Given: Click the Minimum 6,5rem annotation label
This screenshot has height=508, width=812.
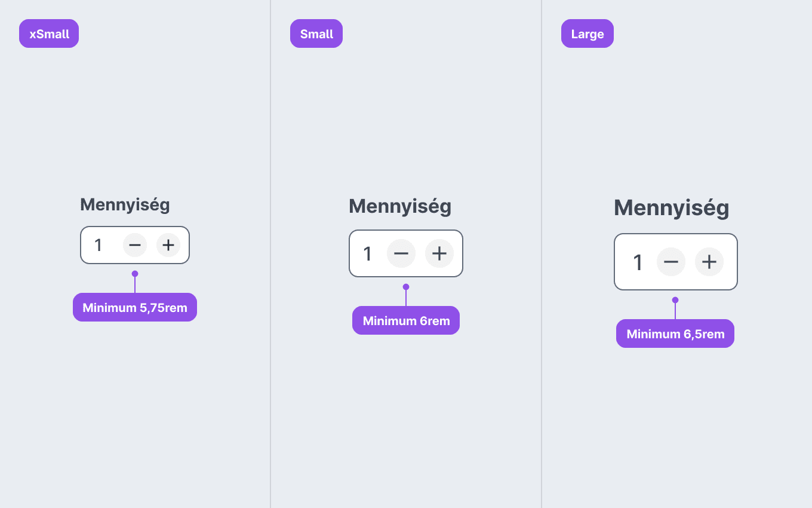Looking at the screenshot, I should [675, 333].
